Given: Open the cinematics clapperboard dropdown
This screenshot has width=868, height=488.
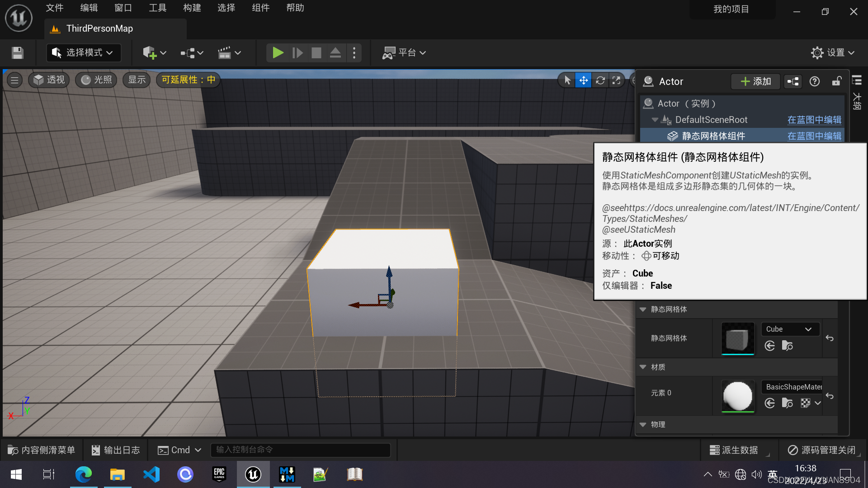Looking at the screenshot, I should tap(229, 53).
